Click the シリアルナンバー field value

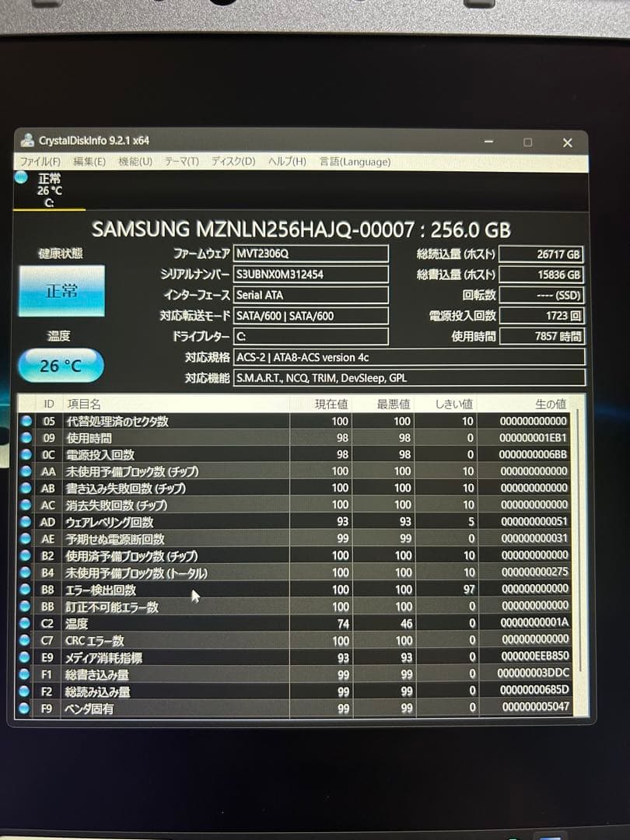click(310, 274)
